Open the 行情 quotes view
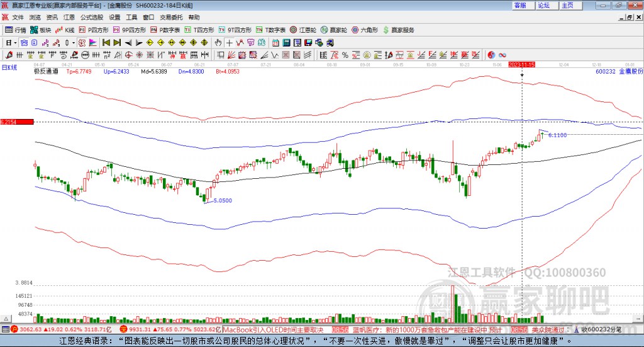The height and width of the screenshot is (347, 644). click(x=15, y=30)
